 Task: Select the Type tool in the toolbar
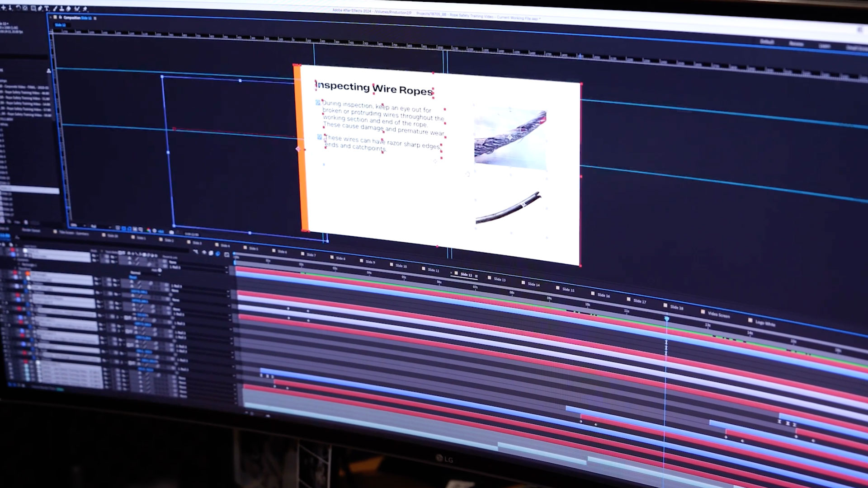click(x=47, y=8)
